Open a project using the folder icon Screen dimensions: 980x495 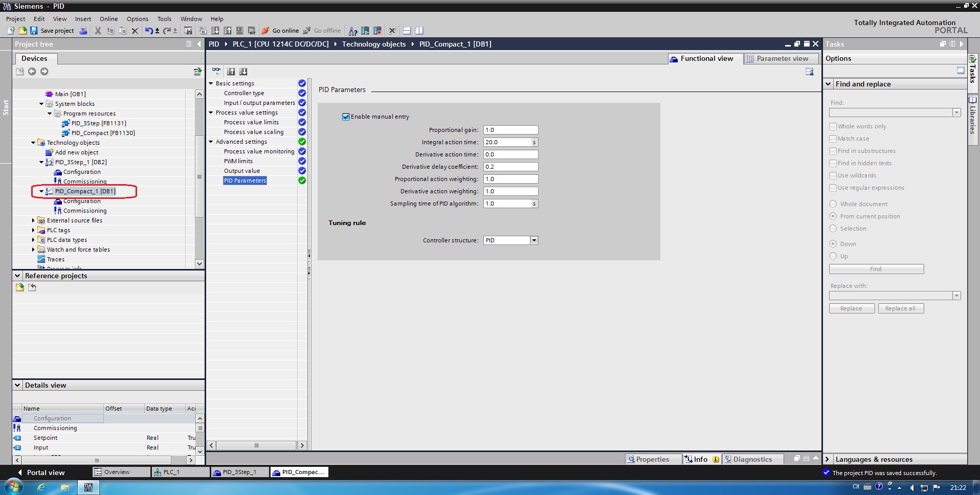pos(23,31)
